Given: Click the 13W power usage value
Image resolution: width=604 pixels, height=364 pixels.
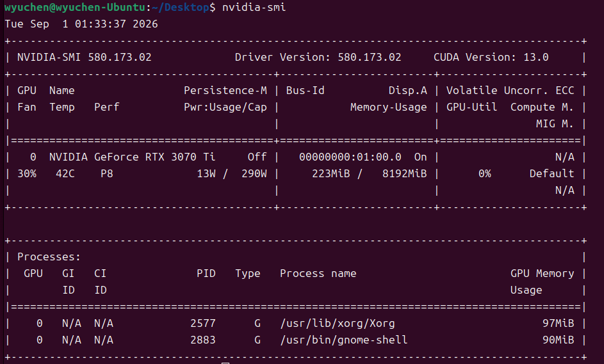Looking at the screenshot, I should 206,174.
